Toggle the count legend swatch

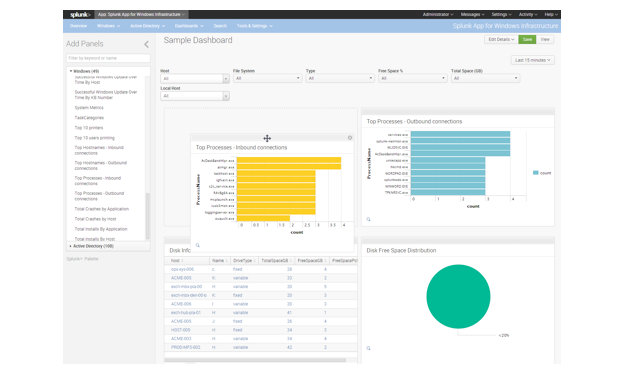(x=536, y=173)
